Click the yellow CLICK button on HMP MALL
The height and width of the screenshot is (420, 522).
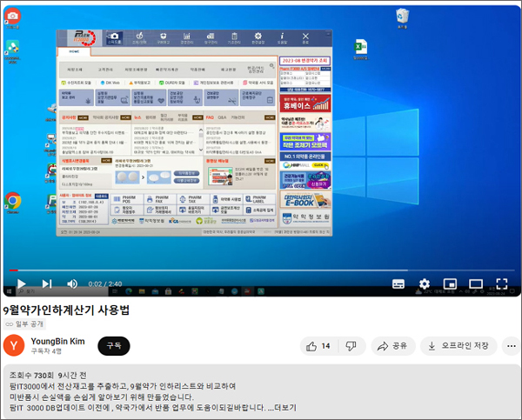point(320,165)
